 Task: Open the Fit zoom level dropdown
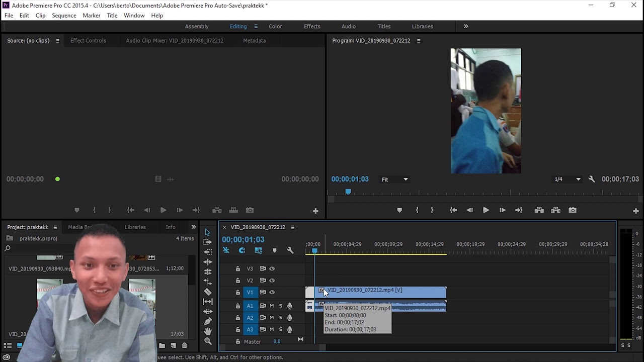tap(394, 179)
